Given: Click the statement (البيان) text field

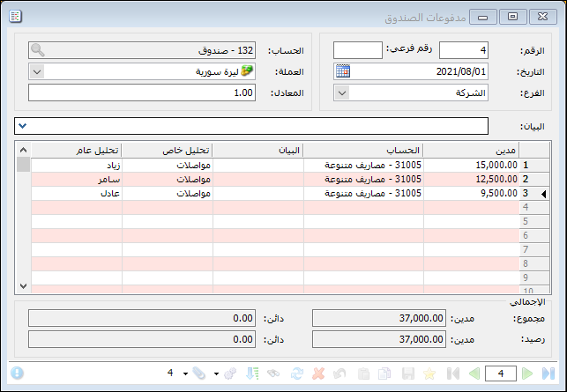Looking at the screenshot, I should pyautogui.click(x=251, y=126).
